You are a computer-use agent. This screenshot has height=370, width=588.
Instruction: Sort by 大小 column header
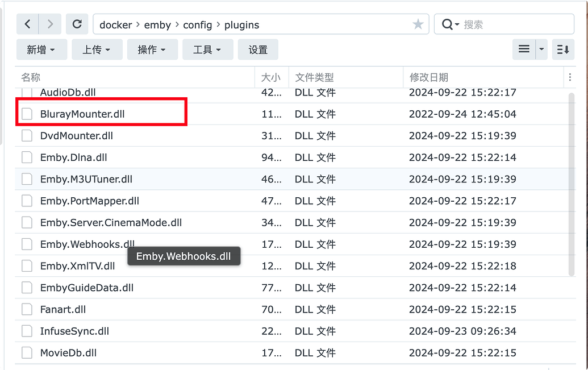[x=272, y=77]
